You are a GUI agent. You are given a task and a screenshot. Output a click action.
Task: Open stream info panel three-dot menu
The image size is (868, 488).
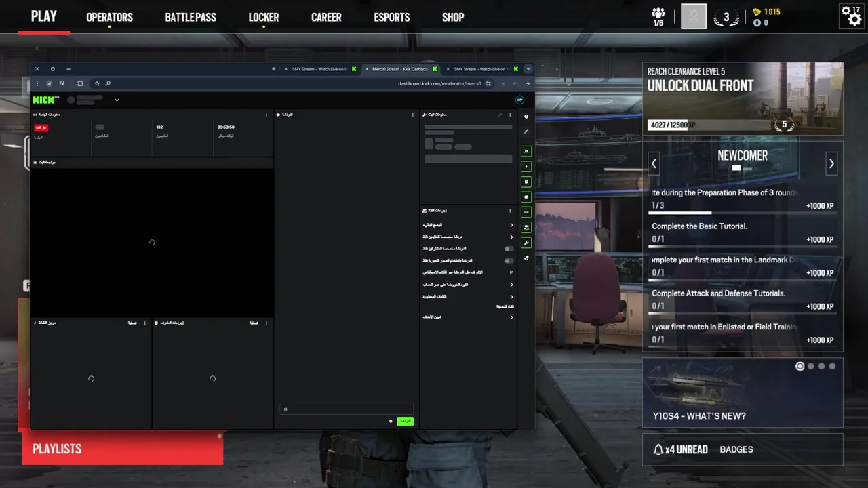tap(510, 115)
